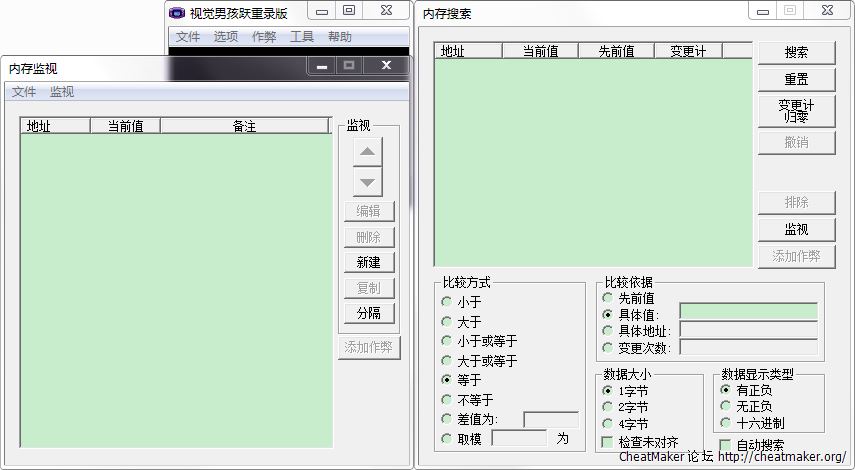Image resolution: width=855 pixels, height=470 pixels.
Task: Maximize the 内存监视 window
Action: click(x=349, y=66)
